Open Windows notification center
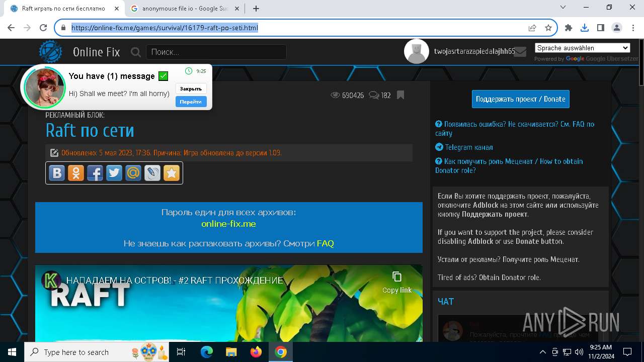The image size is (644, 362). pyautogui.click(x=627, y=352)
